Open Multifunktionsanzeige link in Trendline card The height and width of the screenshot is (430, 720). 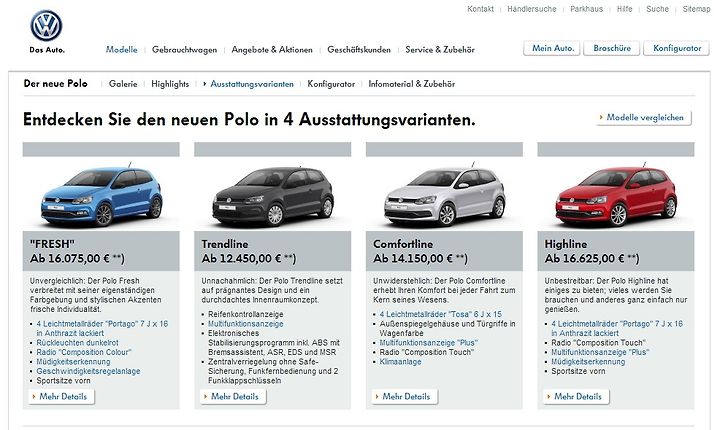(246, 324)
